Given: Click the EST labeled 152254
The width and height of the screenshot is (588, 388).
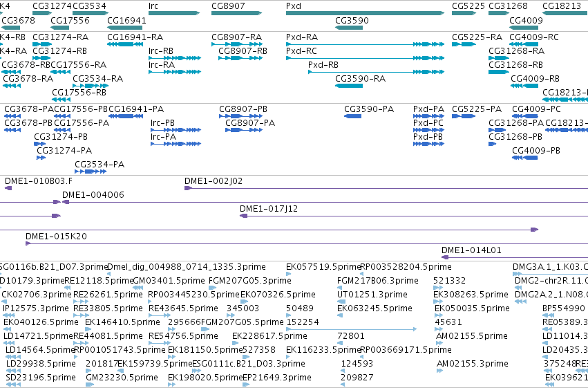Looking at the screenshot, I should 303,322.
